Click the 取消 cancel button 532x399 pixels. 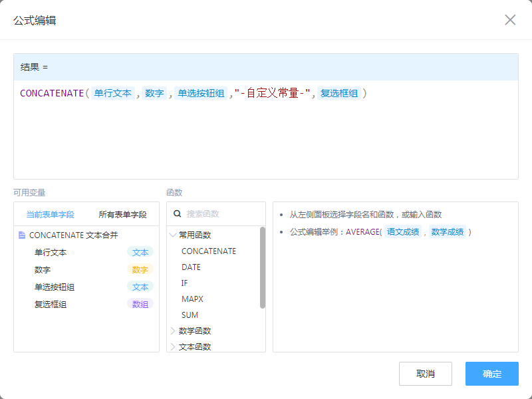pyautogui.click(x=425, y=374)
